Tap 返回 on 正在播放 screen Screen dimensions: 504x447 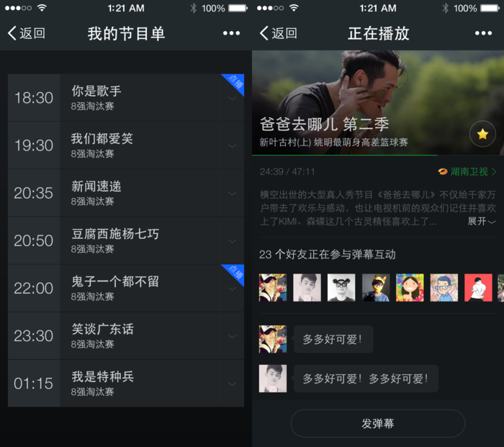[279, 33]
